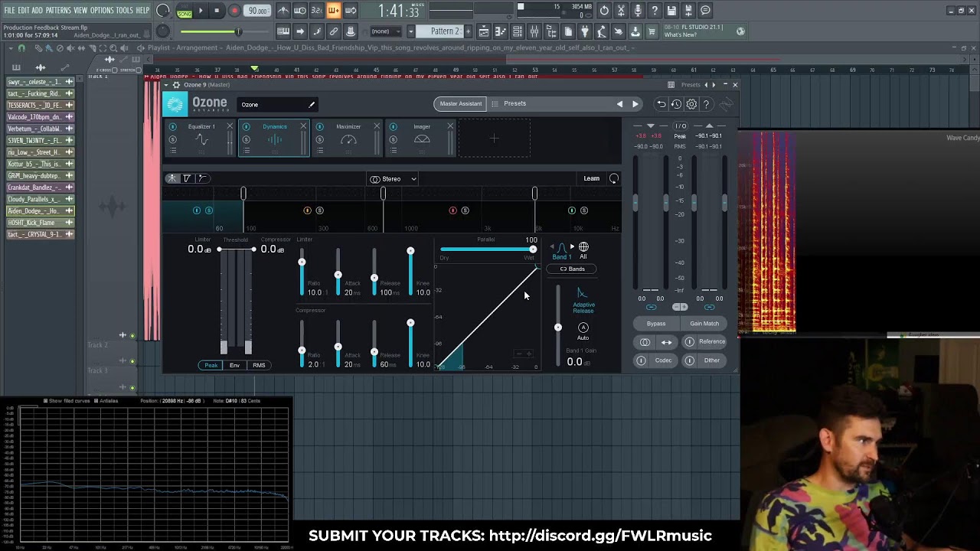Toggle Ozone Reference
Image resolution: width=980 pixels, height=551 pixels.
coord(704,342)
